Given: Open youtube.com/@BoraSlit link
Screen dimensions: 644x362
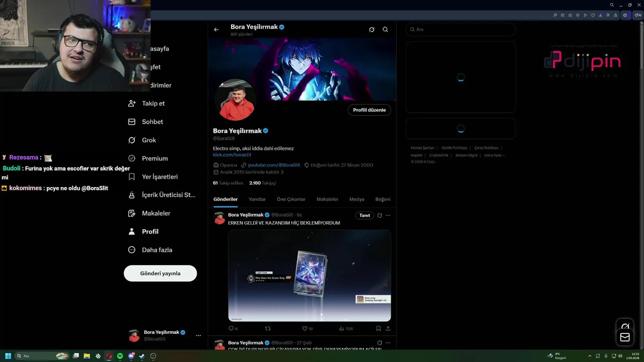Looking at the screenshot, I should pyautogui.click(x=274, y=165).
